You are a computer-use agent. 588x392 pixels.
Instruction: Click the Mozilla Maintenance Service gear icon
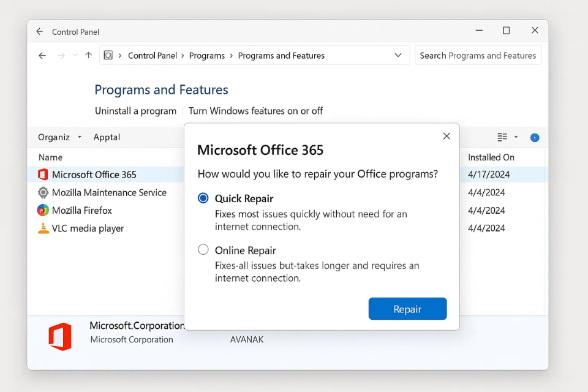click(x=42, y=192)
